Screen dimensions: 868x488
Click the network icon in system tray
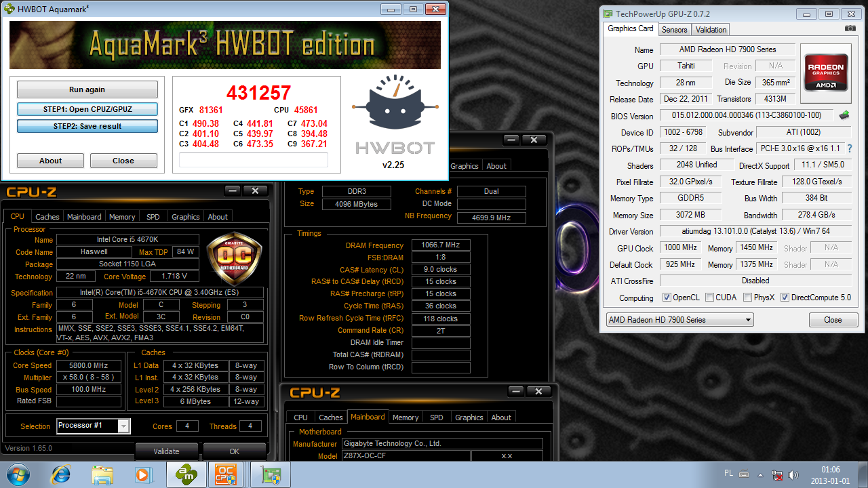click(x=778, y=474)
